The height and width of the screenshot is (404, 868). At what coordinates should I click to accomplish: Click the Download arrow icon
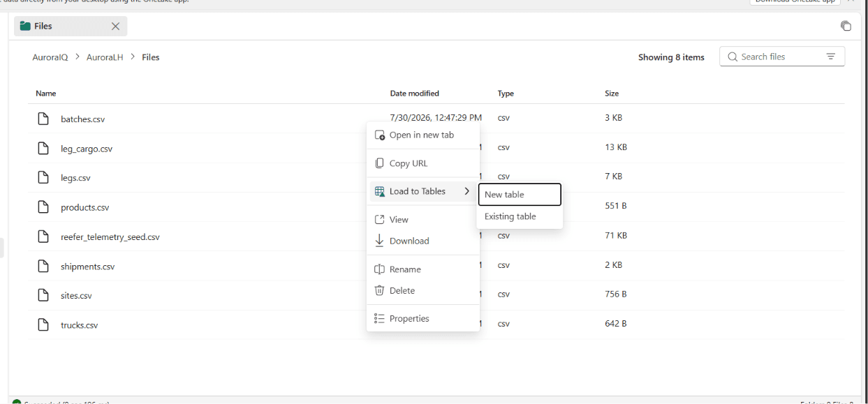click(x=380, y=241)
